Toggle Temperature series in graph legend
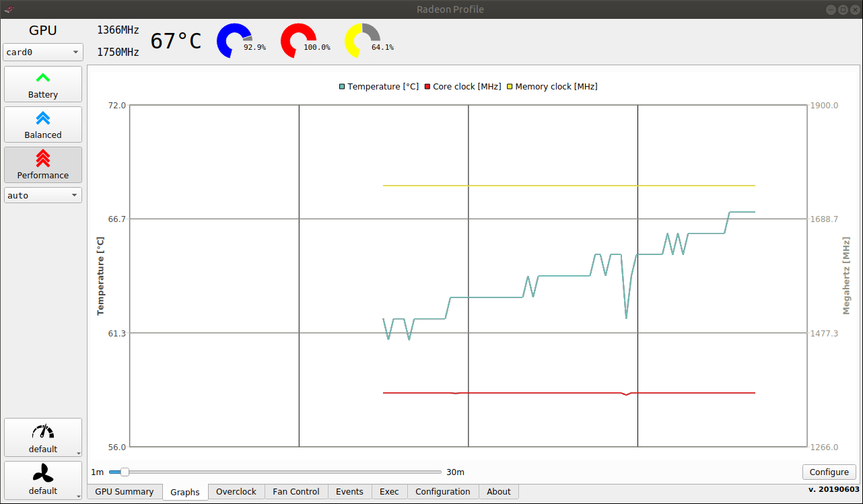 [x=378, y=87]
